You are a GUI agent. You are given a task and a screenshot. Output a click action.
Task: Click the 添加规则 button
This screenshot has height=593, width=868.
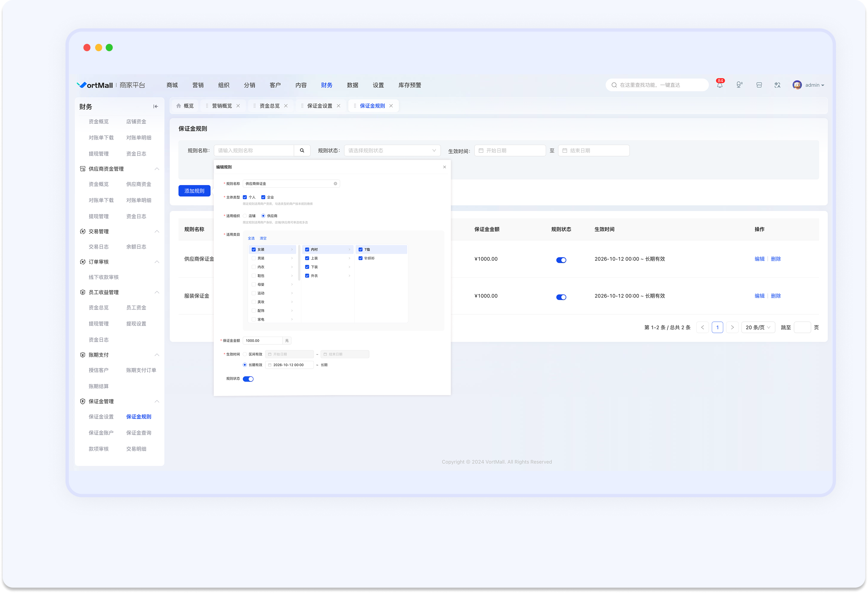click(194, 191)
